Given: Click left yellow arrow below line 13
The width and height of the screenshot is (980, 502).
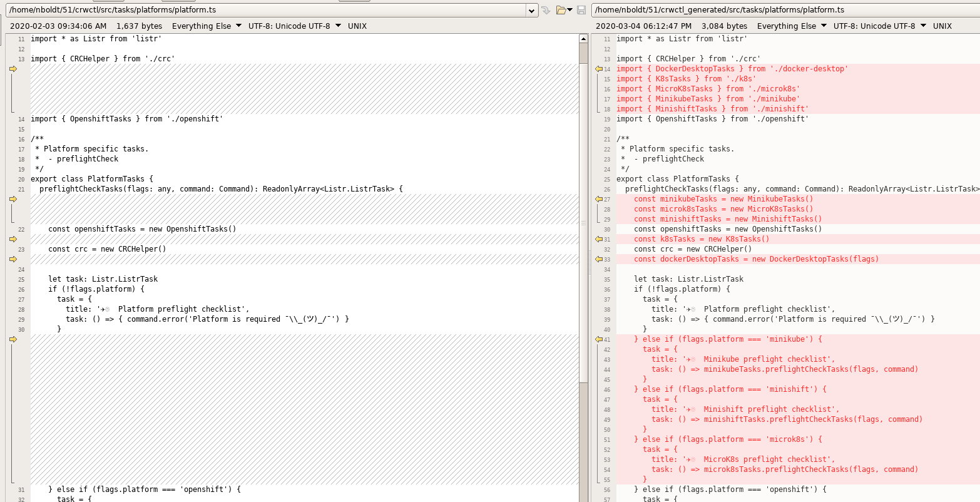Looking at the screenshot, I should tap(13, 69).
